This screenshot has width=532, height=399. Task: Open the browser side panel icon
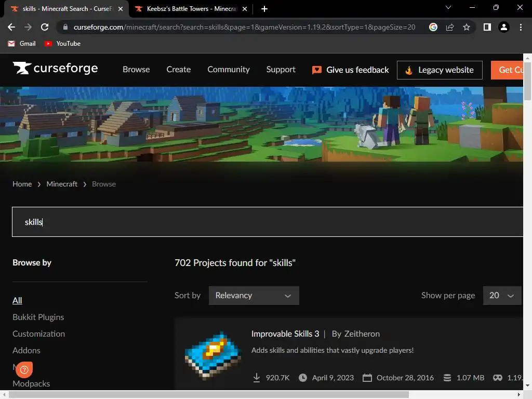click(x=487, y=27)
